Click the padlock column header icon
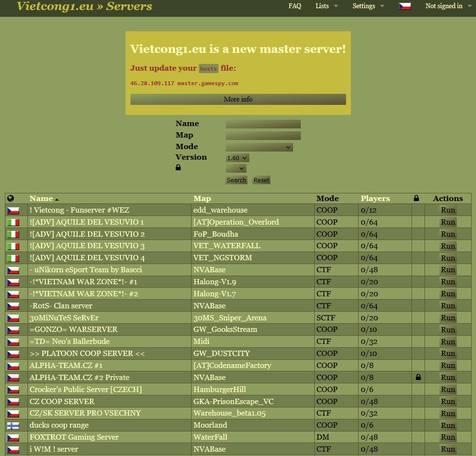Screen dimensions: 476x456 416,198
